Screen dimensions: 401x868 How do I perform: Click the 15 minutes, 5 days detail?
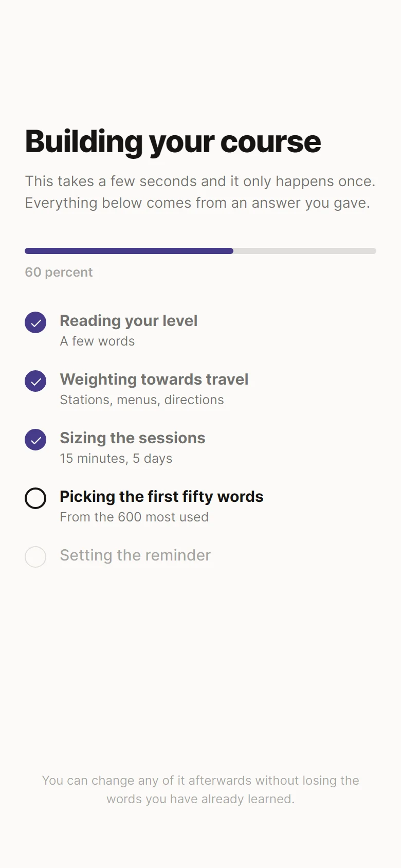(116, 459)
